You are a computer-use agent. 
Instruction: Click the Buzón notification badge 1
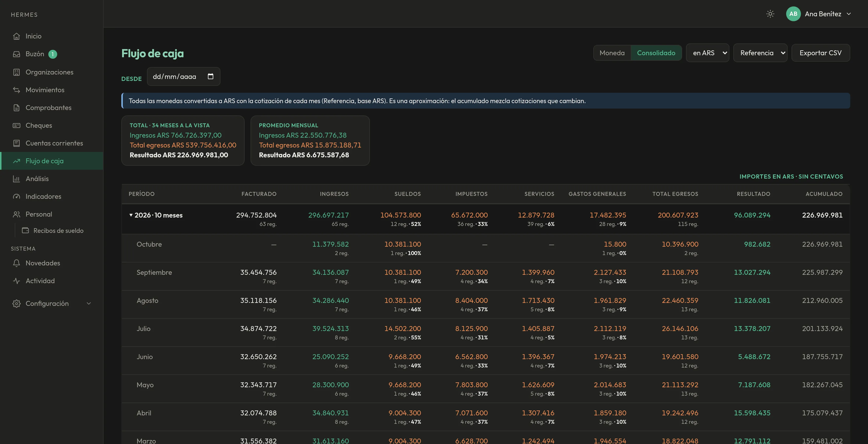(x=53, y=54)
